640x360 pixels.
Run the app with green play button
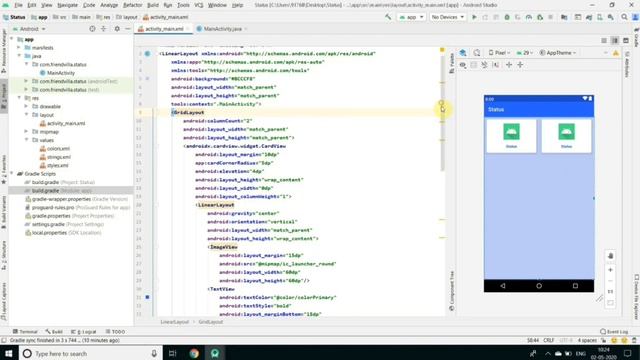pyautogui.click(x=474, y=17)
